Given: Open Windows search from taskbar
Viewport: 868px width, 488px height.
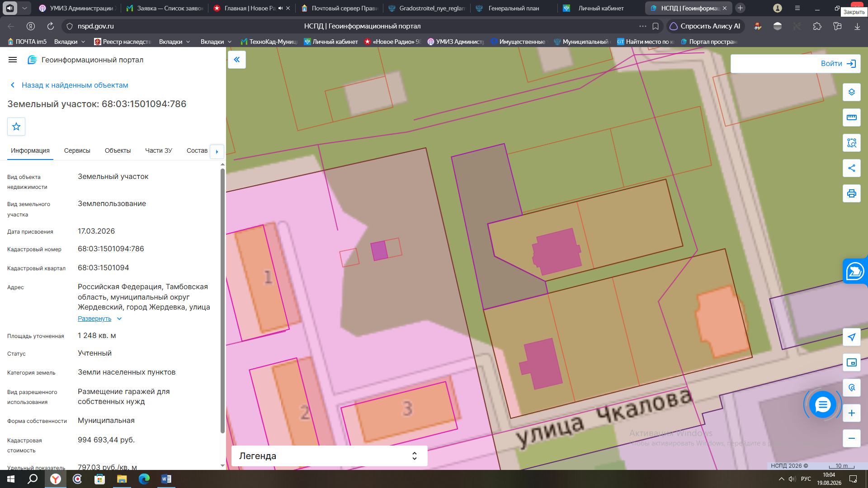Looking at the screenshot, I should click(33, 479).
